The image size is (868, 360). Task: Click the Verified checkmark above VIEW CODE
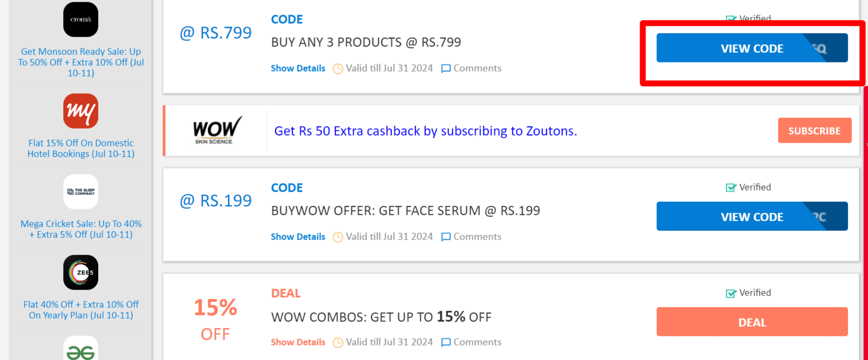click(731, 19)
